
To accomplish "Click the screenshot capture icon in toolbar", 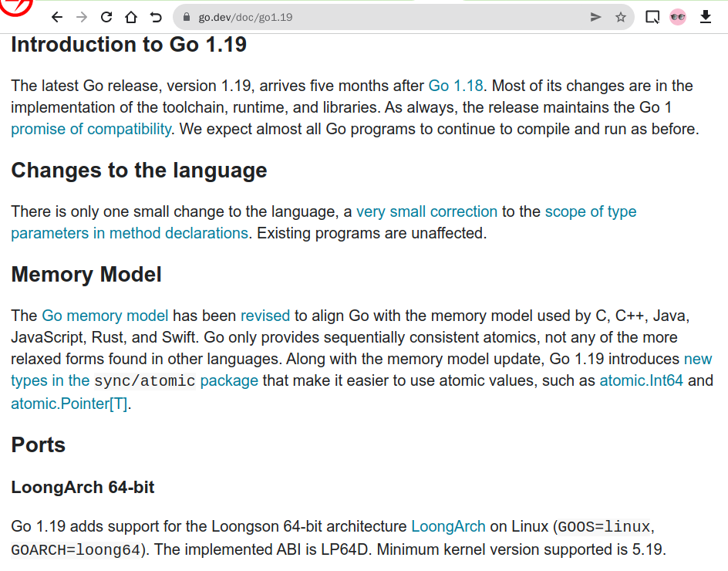I will [652, 17].
